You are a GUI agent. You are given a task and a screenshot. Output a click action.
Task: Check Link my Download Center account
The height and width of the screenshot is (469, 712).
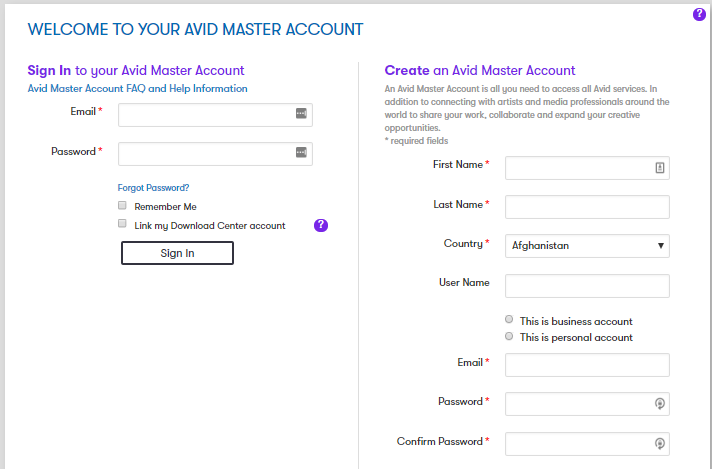point(122,224)
